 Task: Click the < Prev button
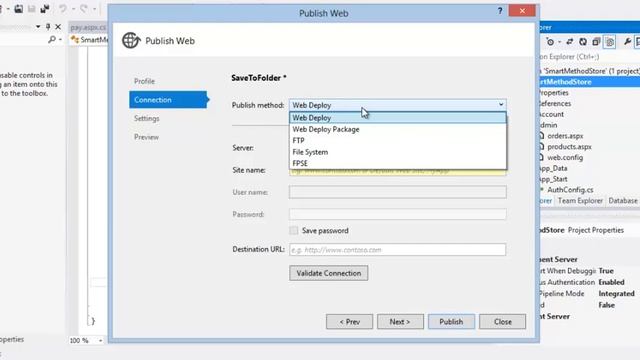[349, 322]
